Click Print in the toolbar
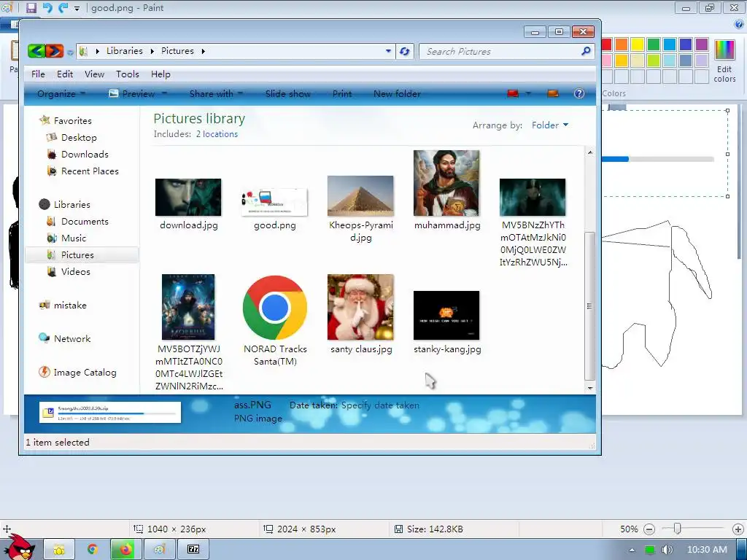The image size is (747, 560). [342, 94]
